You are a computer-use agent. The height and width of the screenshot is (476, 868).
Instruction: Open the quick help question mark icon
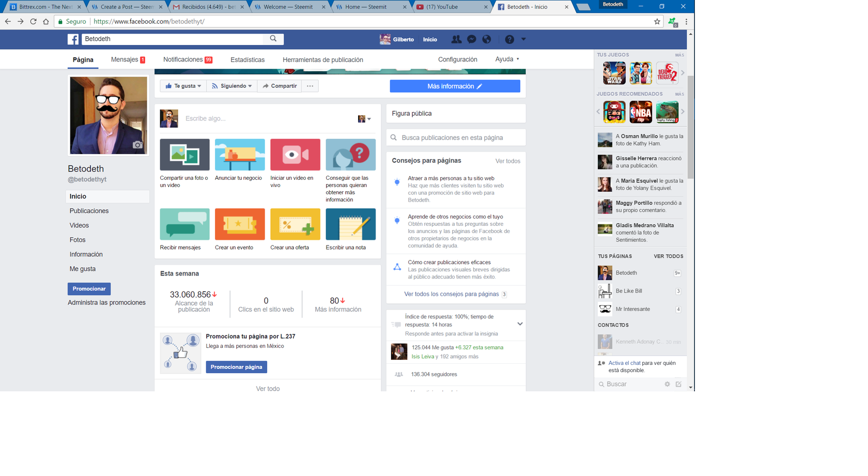coord(509,39)
